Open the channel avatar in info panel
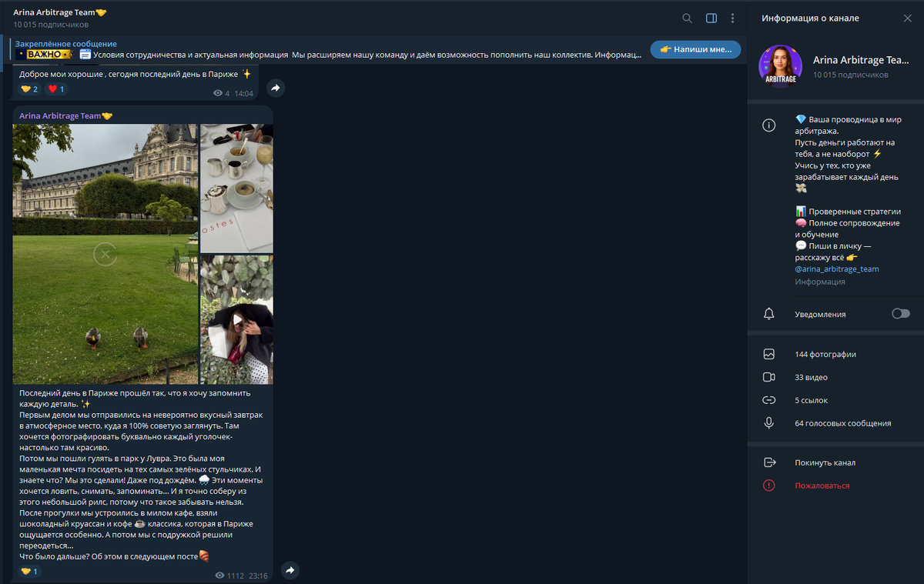 click(781, 66)
